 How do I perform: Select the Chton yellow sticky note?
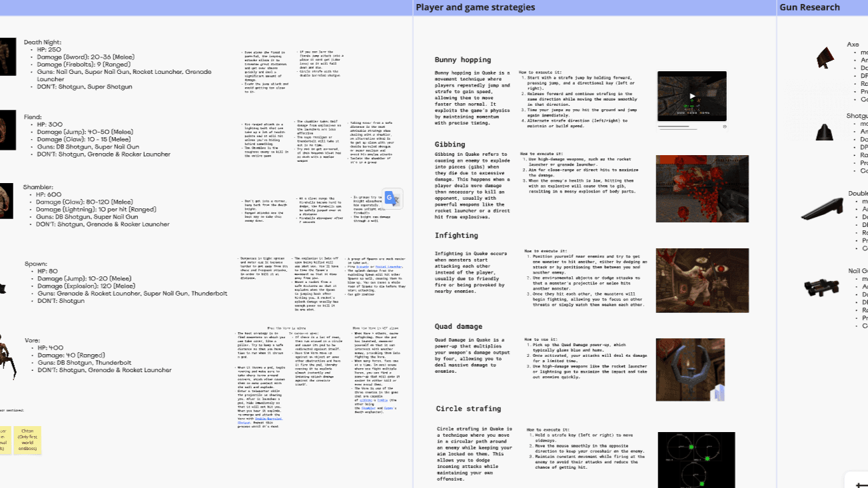tap(27, 440)
